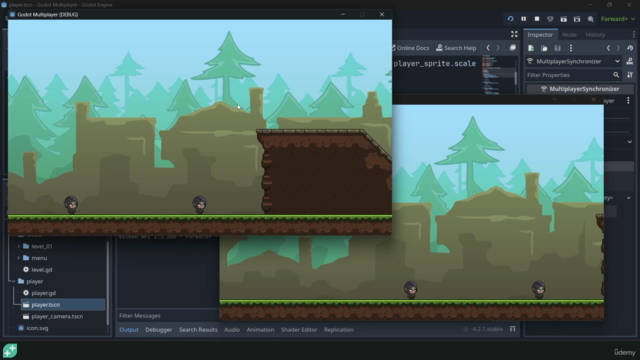Viewport: 640px width, 360px height.
Task: Select player.gd in the FileSystem tree
Action: pyautogui.click(x=43, y=293)
